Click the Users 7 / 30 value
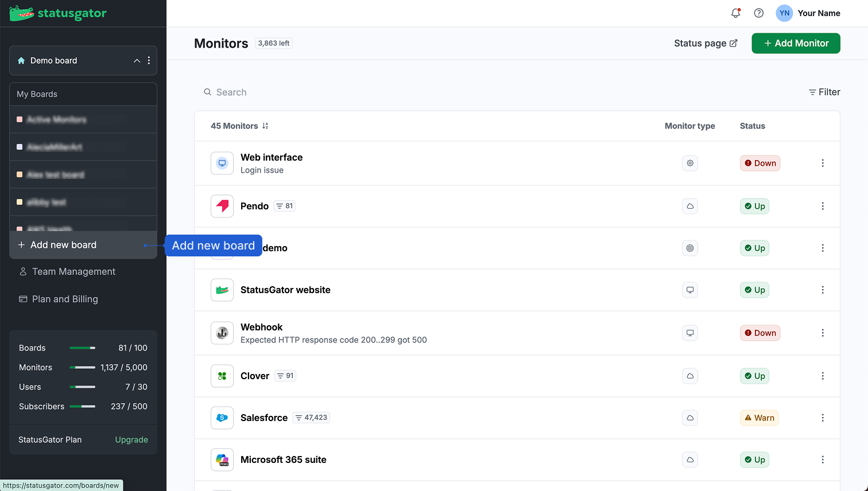This screenshot has height=491, width=868. [136, 387]
